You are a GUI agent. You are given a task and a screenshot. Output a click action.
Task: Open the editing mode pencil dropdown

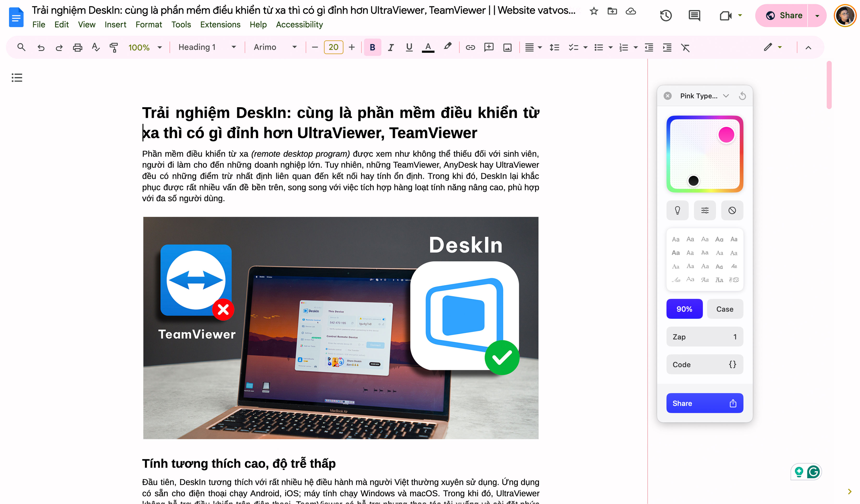click(773, 47)
